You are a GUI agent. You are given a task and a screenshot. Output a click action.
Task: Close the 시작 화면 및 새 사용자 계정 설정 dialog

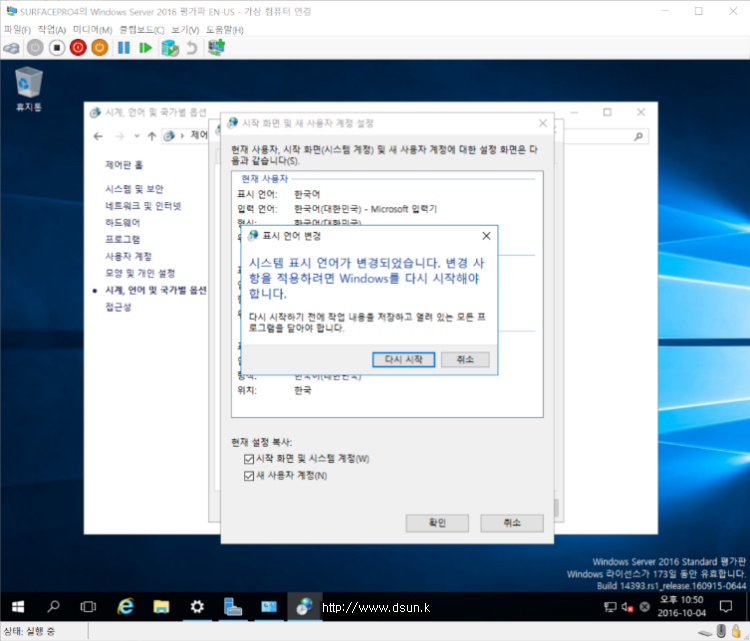coord(543,123)
